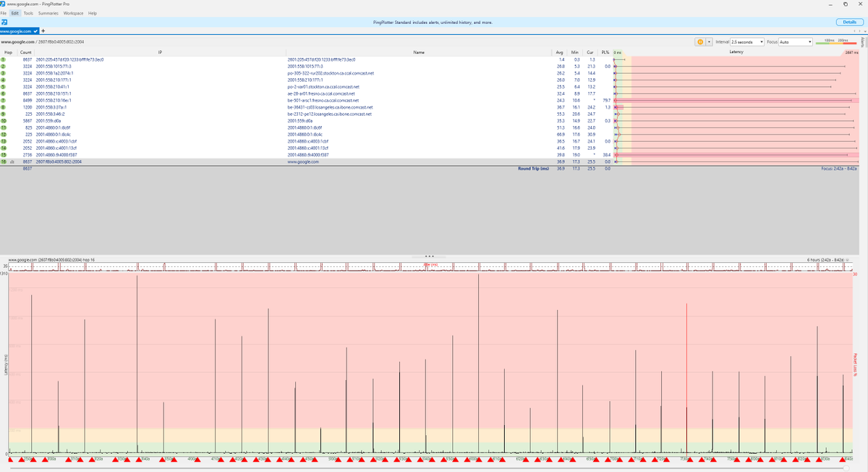Click the Avg column header
The image size is (868, 472).
point(560,52)
